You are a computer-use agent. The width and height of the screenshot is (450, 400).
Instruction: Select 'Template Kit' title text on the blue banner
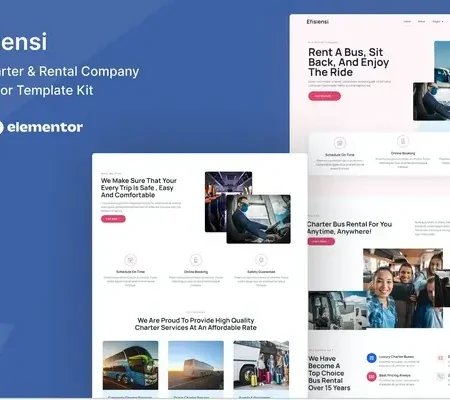(55, 90)
